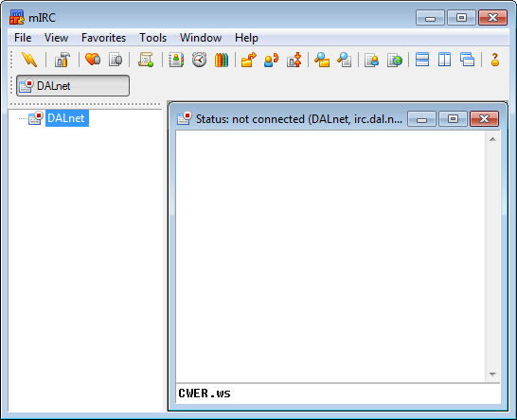Image resolution: width=517 pixels, height=420 pixels.
Task: Open the Log Files magnifier icon
Action: coord(345,60)
